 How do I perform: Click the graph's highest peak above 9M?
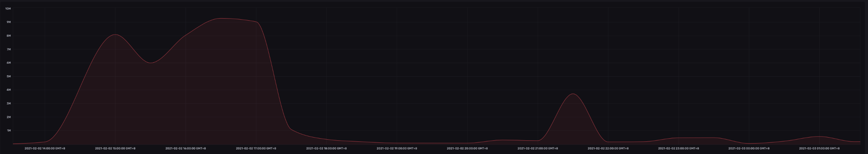click(222, 18)
